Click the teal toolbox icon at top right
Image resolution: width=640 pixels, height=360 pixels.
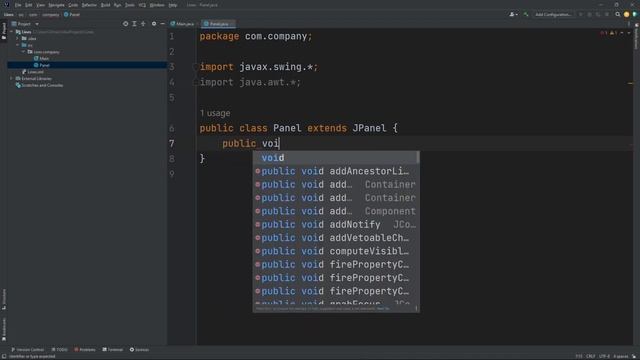pyautogui.click(x=635, y=15)
